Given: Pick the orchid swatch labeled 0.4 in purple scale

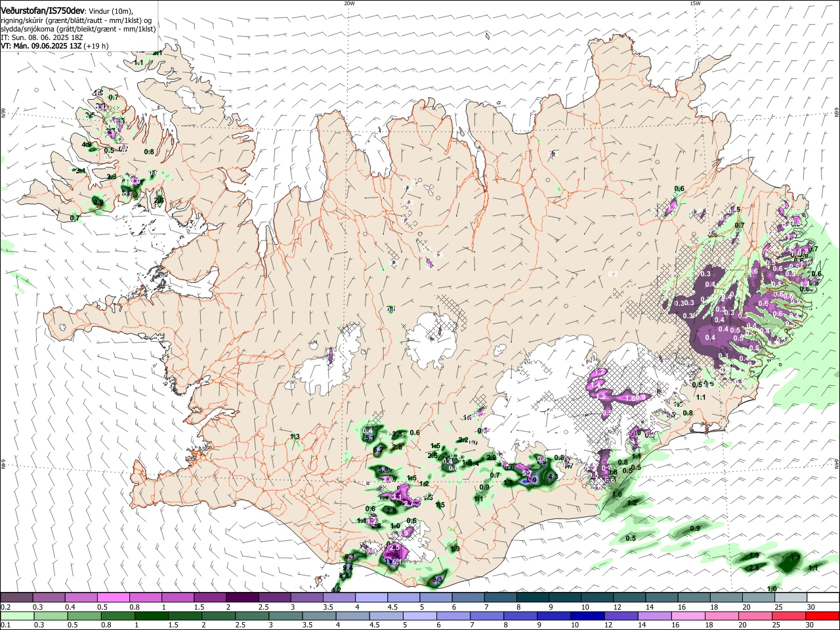Looking at the screenshot, I should click(81, 598).
